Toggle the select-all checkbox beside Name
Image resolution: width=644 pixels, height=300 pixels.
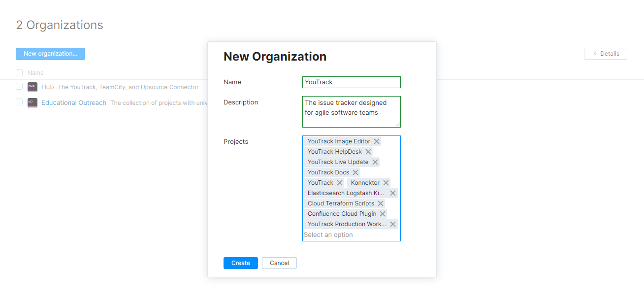point(19,72)
